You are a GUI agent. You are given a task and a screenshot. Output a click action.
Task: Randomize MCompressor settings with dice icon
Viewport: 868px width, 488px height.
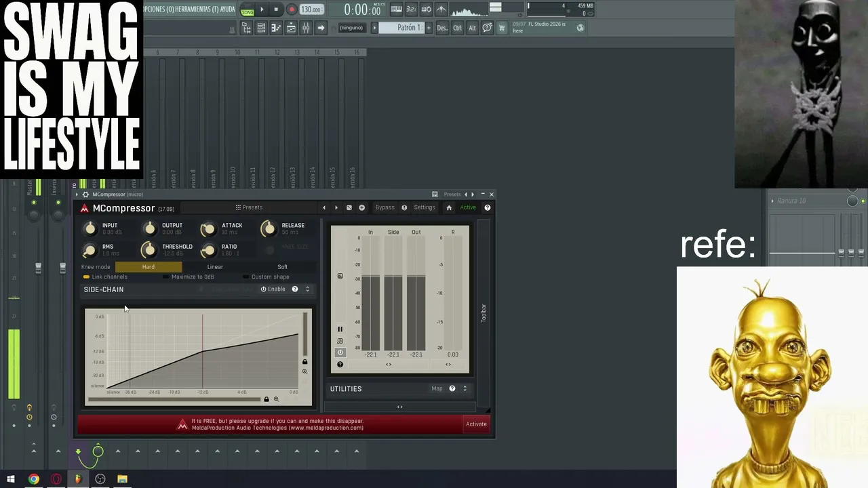point(349,207)
